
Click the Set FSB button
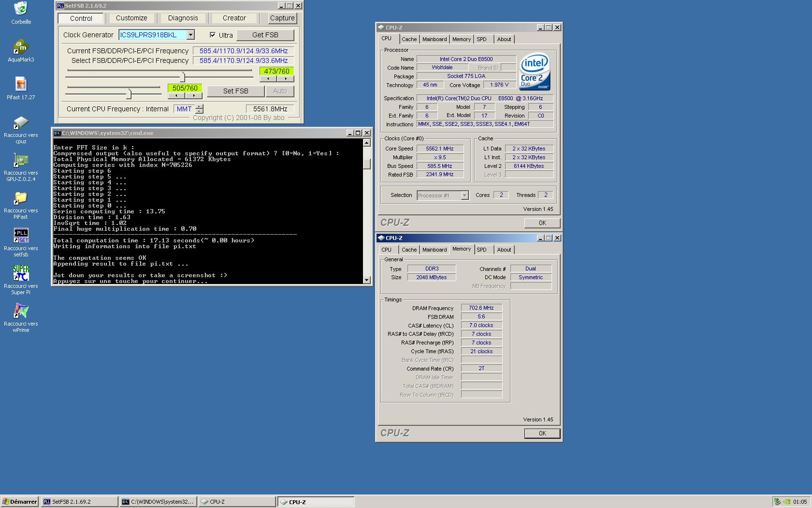point(235,91)
